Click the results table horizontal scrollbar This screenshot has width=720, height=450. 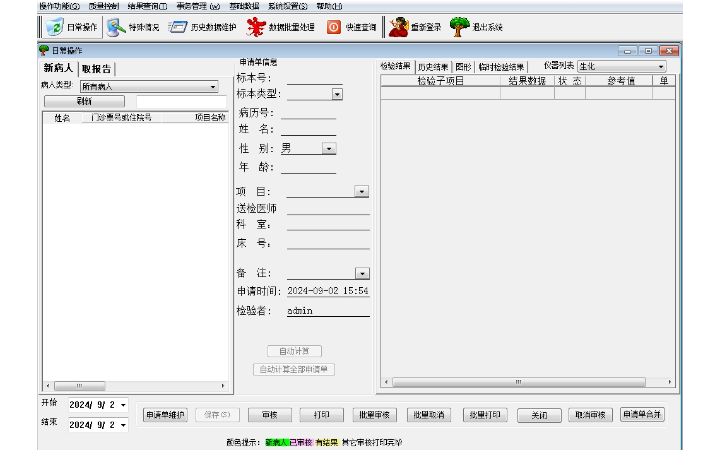(528, 382)
